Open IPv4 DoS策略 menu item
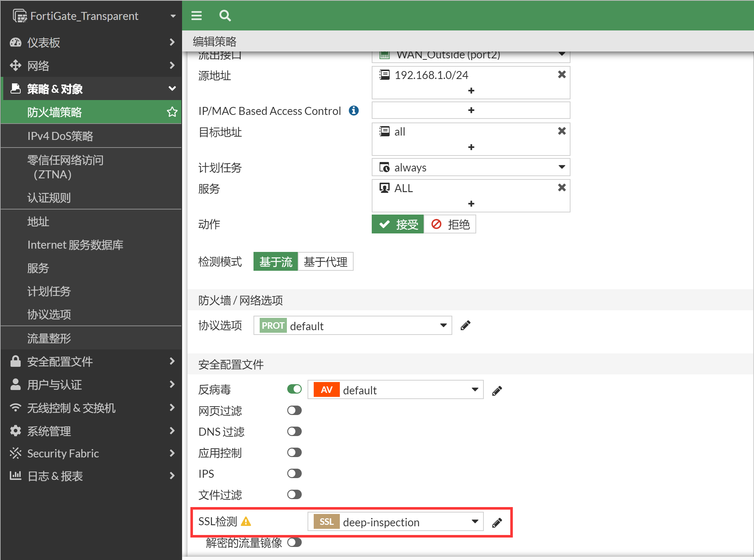This screenshot has height=560, width=754. pos(60,136)
